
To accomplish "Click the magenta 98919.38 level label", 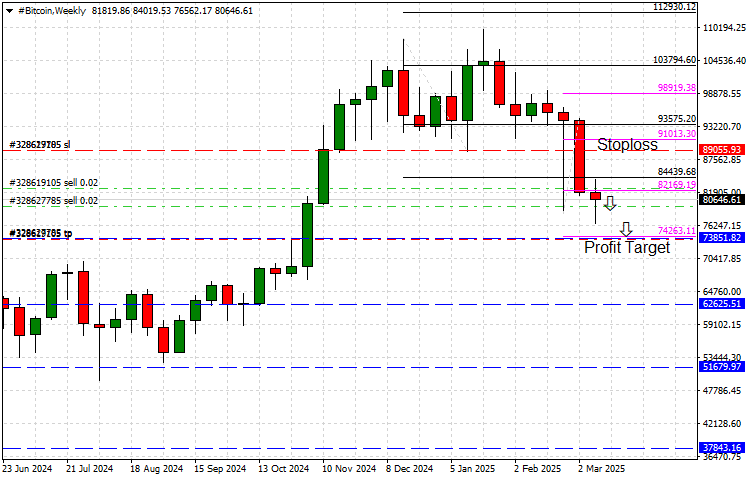I will (676, 88).
